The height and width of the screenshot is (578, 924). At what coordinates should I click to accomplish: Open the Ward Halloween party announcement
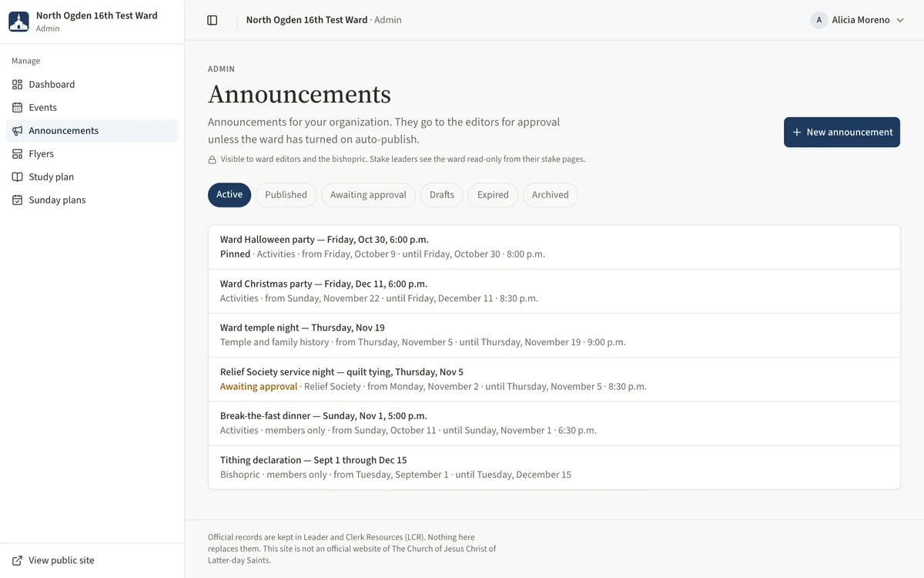(554, 247)
